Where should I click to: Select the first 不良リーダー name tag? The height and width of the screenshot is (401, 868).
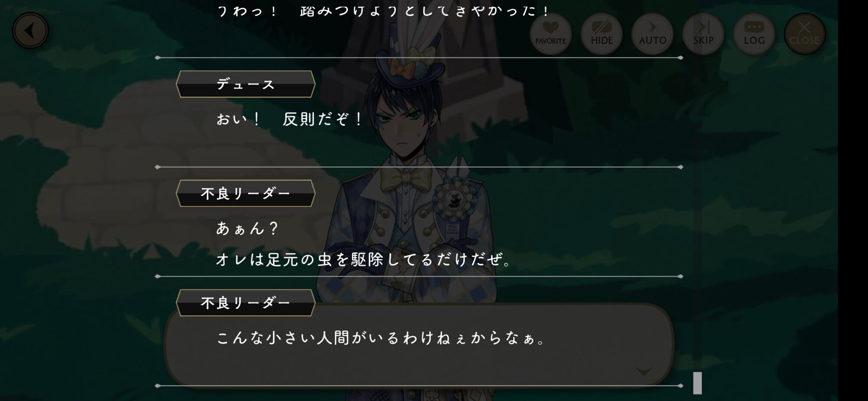pyautogui.click(x=246, y=193)
